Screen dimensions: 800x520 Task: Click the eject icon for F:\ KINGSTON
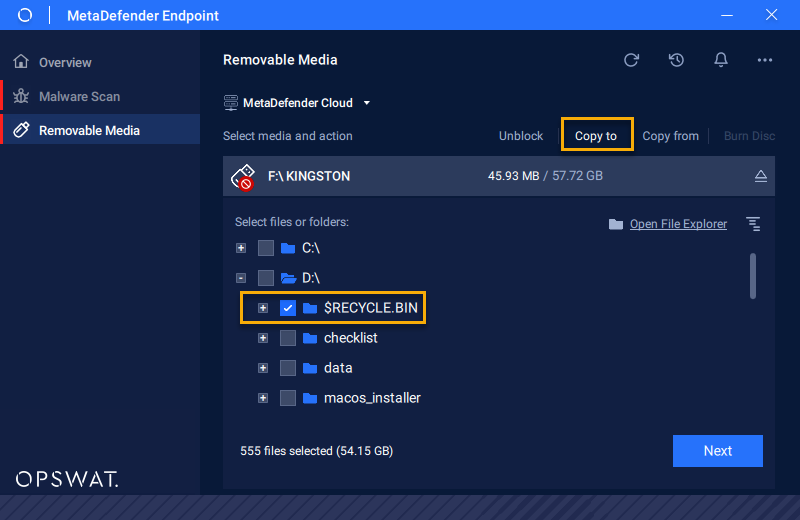761,176
